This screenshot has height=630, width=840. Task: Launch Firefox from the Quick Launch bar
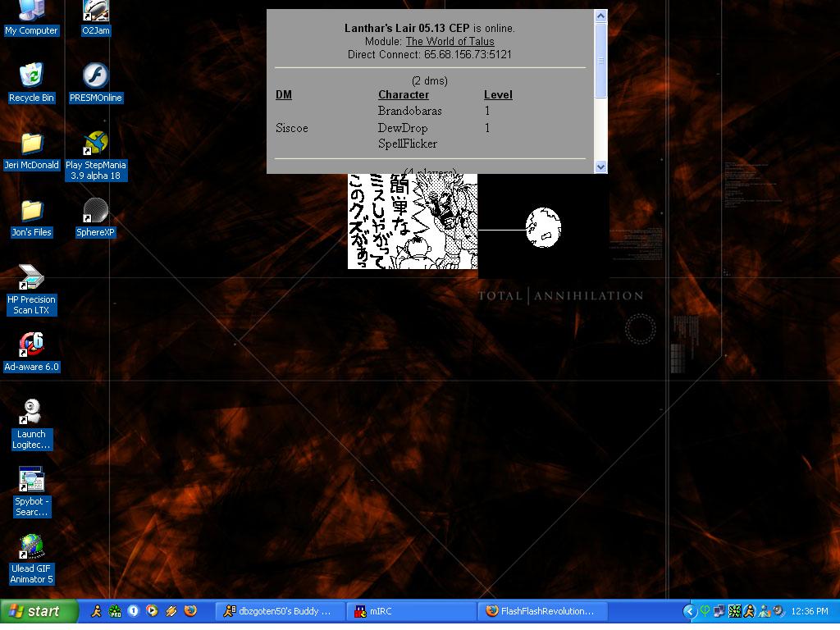tap(190, 610)
